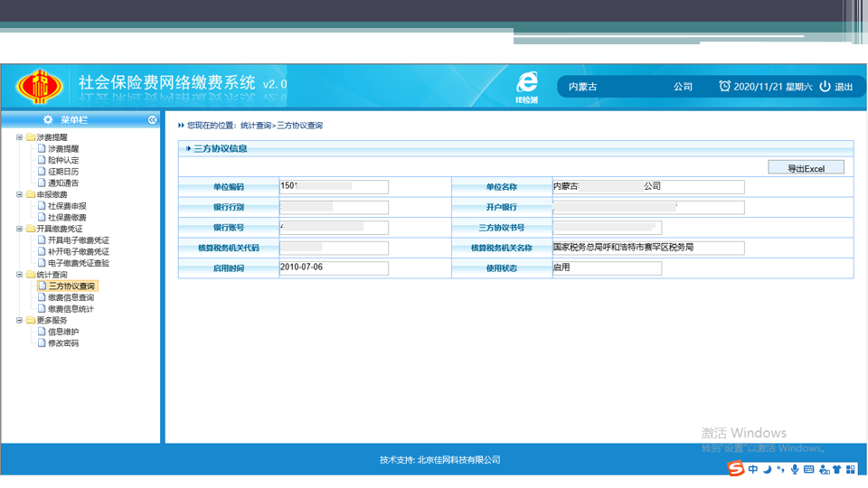
Task: Open 险种认定 page
Action: click(x=63, y=160)
